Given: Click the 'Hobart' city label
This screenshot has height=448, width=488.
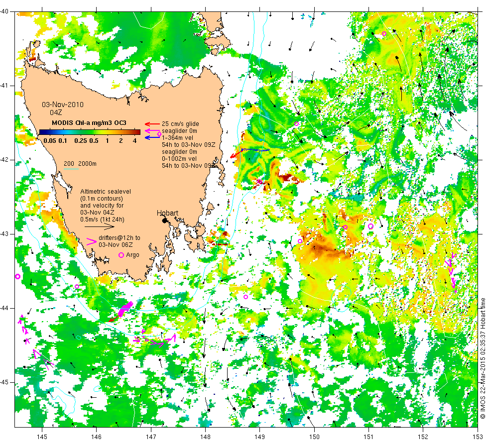Looking at the screenshot, I should 167,213.
